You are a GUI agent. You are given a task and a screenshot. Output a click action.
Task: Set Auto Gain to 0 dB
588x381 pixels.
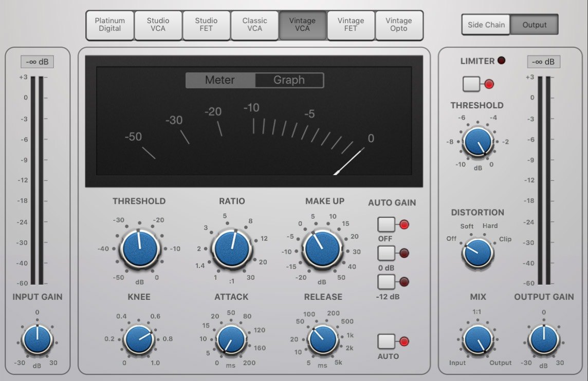pyautogui.click(x=386, y=253)
